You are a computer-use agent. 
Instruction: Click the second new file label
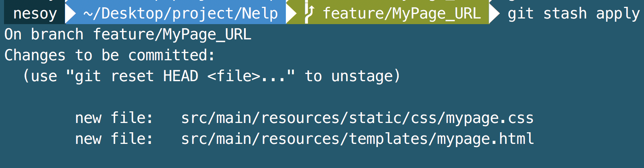click(114, 139)
